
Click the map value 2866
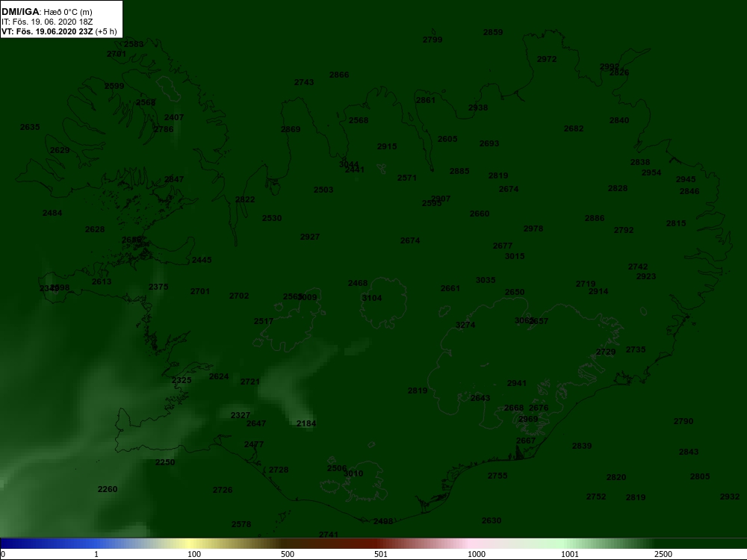(x=338, y=75)
